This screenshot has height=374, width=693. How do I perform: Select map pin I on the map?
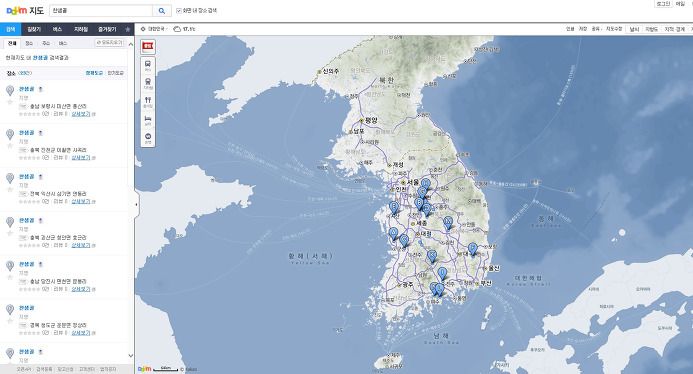tap(442, 274)
